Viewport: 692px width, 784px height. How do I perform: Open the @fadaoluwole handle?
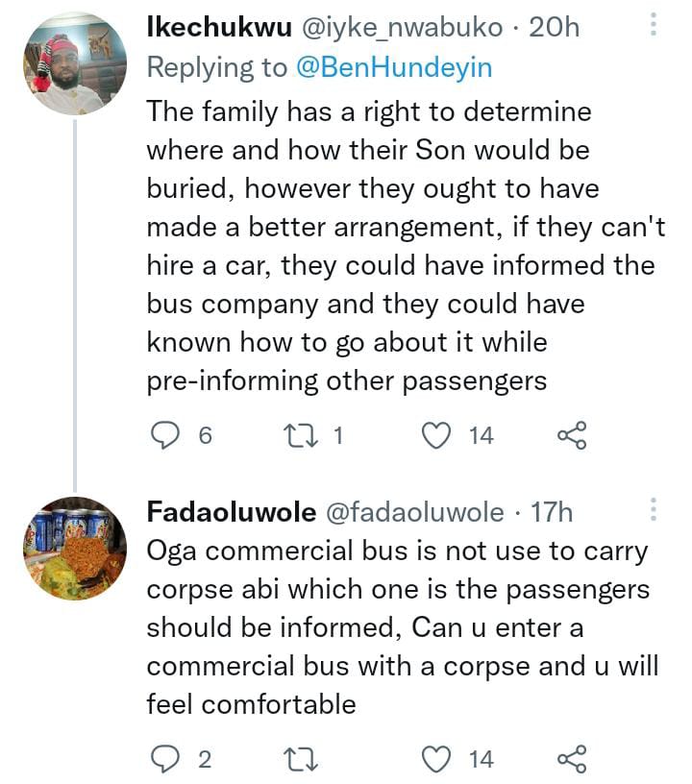tap(415, 513)
